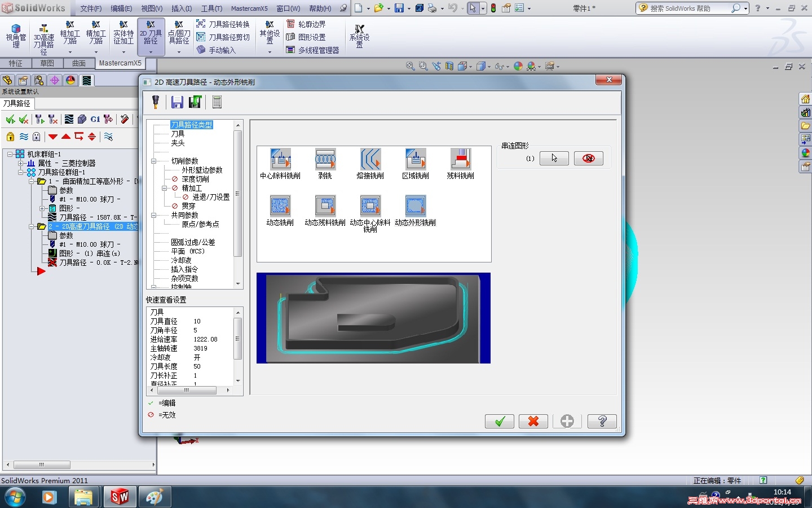The width and height of the screenshot is (812, 508).
Task: Open the MastercamX5 menu in menu bar
Action: [249, 8]
